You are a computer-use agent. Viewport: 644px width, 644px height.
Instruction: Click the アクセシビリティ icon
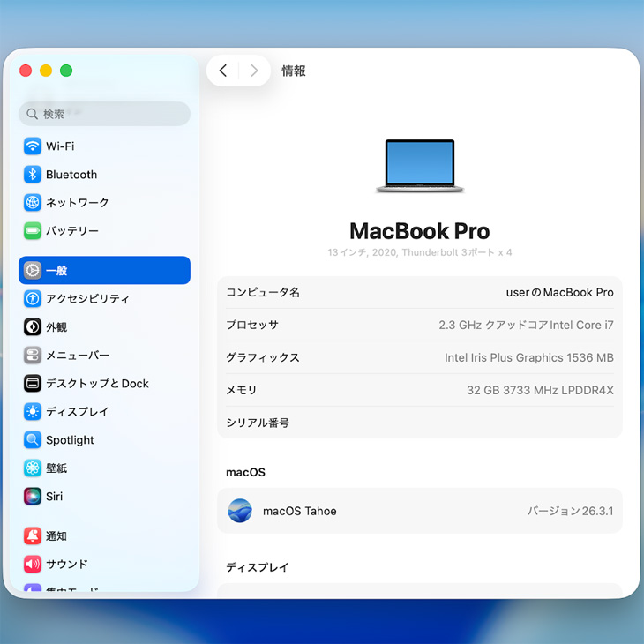tap(33, 299)
